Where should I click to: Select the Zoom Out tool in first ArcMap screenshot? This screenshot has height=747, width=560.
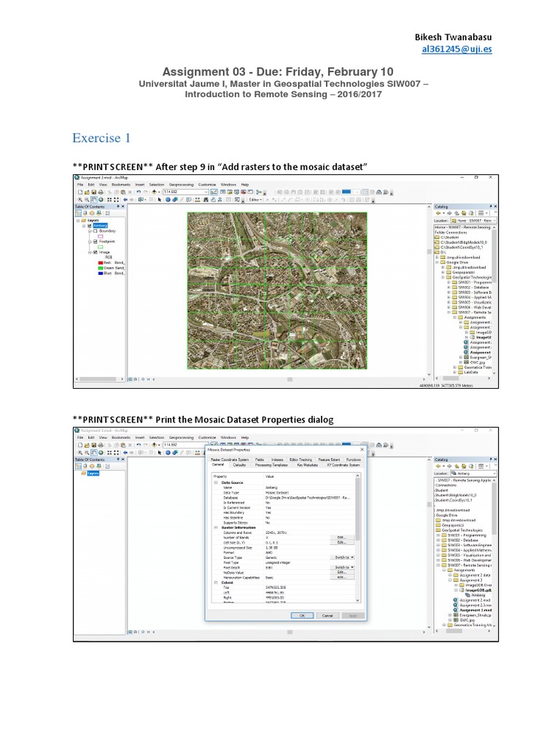87,200
